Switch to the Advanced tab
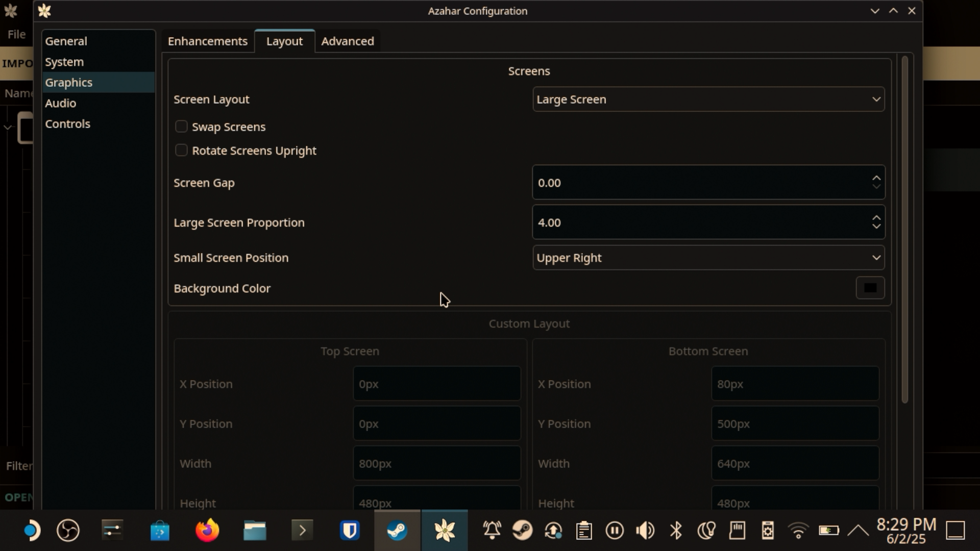 point(348,41)
